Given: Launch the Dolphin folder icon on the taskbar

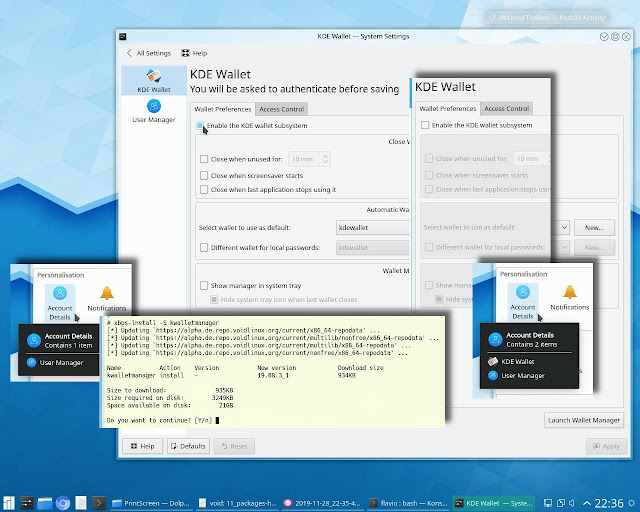Looking at the screenshot, I should click(x=45, y=503).
